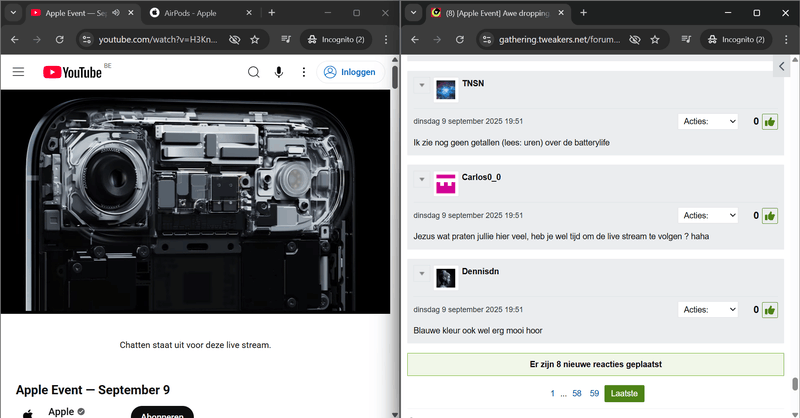Open Chrome menu in Tweakers window
The width and height of the screenshot is (800, 418).
pos(786,39)
